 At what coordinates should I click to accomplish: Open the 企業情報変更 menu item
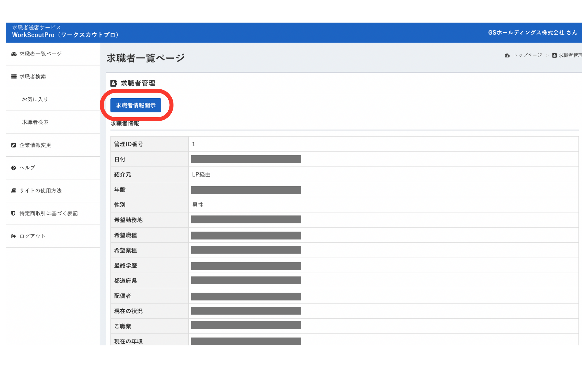35,145
